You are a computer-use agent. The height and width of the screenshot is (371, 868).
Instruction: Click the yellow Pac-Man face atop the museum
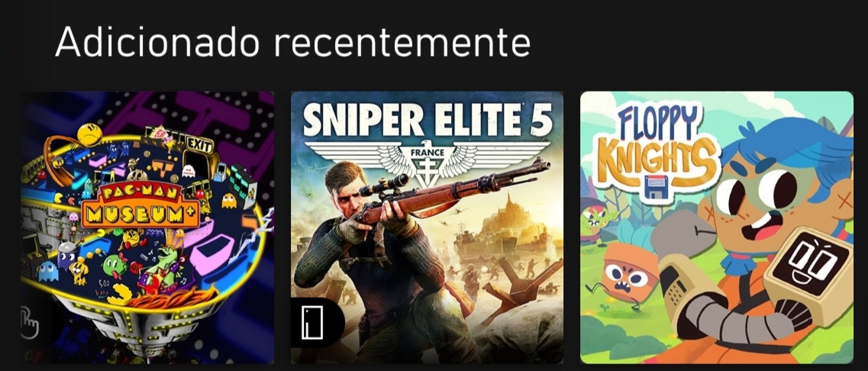click(89, 136)
